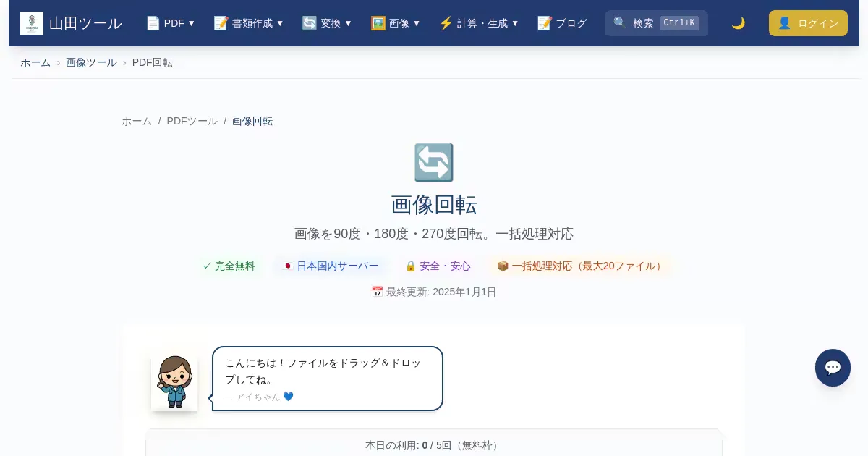Expand the PDF dropdown menu
Viewport: 868px width, 456px height.
(171, 23)
